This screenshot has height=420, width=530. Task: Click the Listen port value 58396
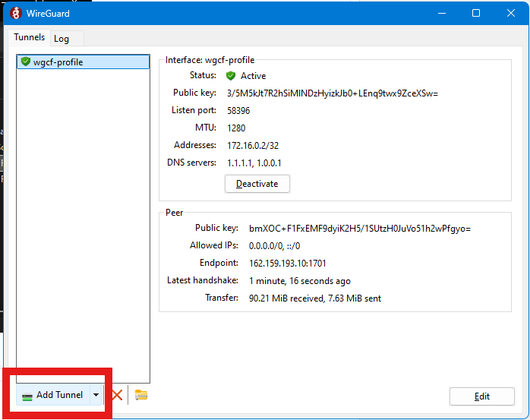(x=238, y=111)
